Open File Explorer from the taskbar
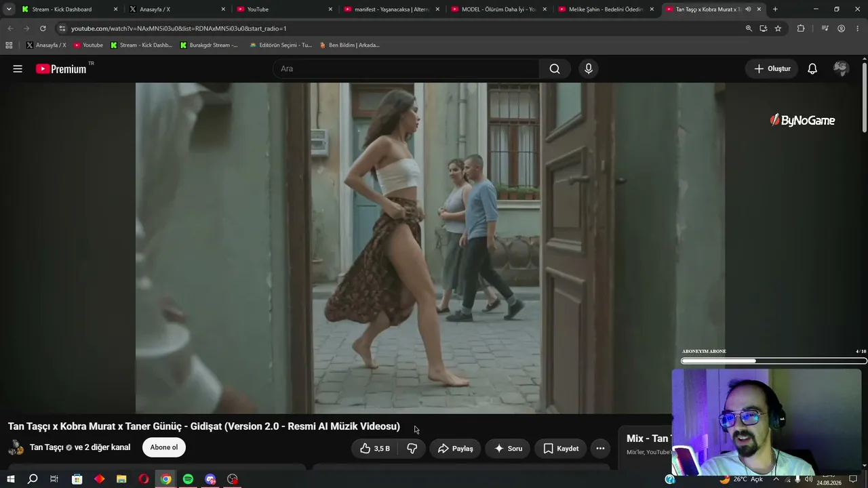This screenshot has width=868, height=488. point(121,479)
